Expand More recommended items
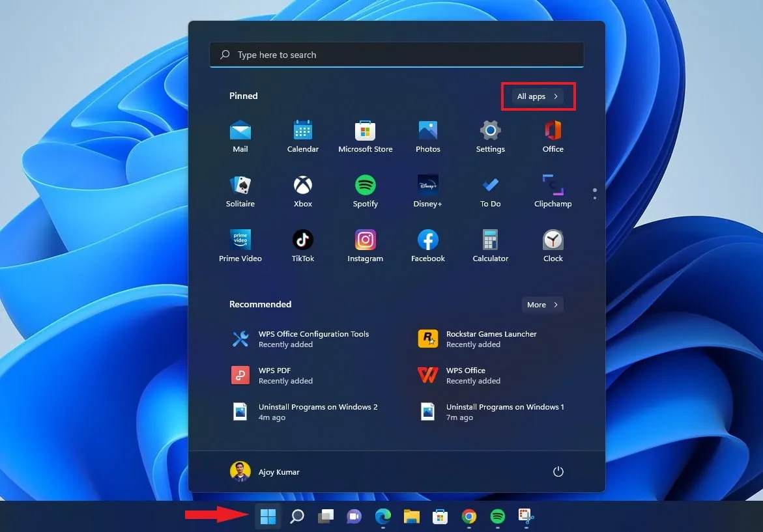This screenshot has height=532, width=763. 542,305
